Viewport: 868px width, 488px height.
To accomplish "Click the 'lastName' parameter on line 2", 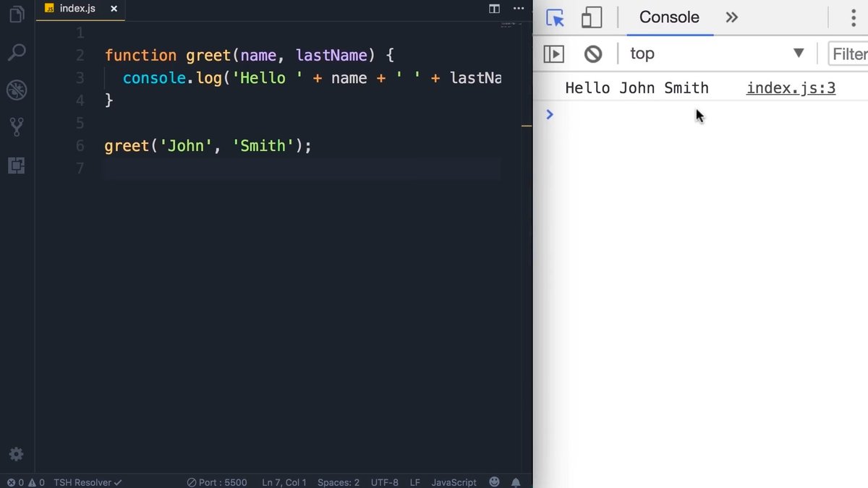I will pos(331,56).
